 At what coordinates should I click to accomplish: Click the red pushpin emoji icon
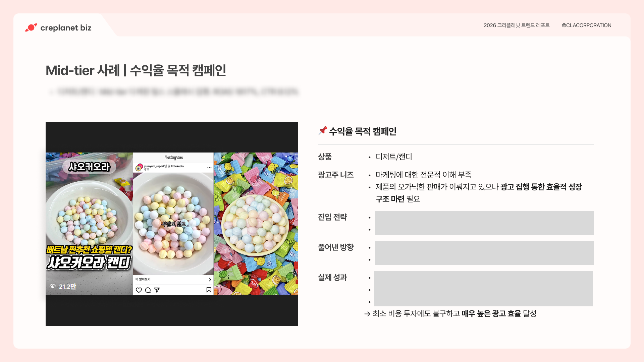(x=323, y=131)
